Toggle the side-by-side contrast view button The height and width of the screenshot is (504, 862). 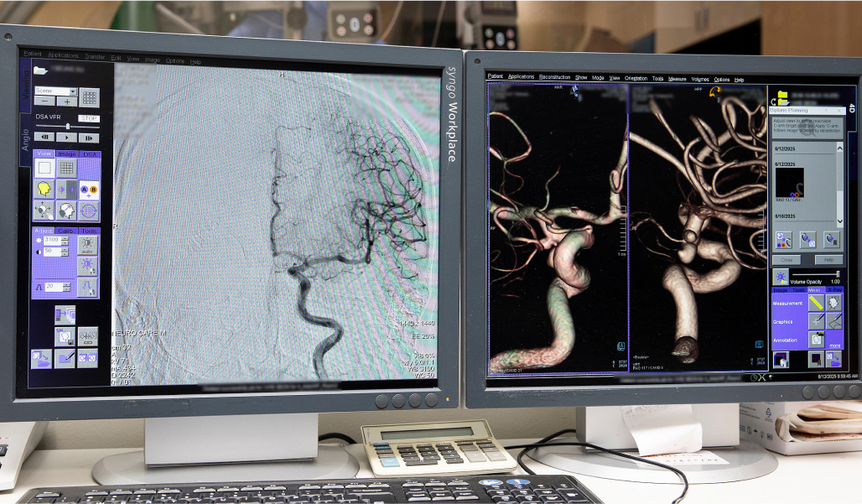click(66, 190)
